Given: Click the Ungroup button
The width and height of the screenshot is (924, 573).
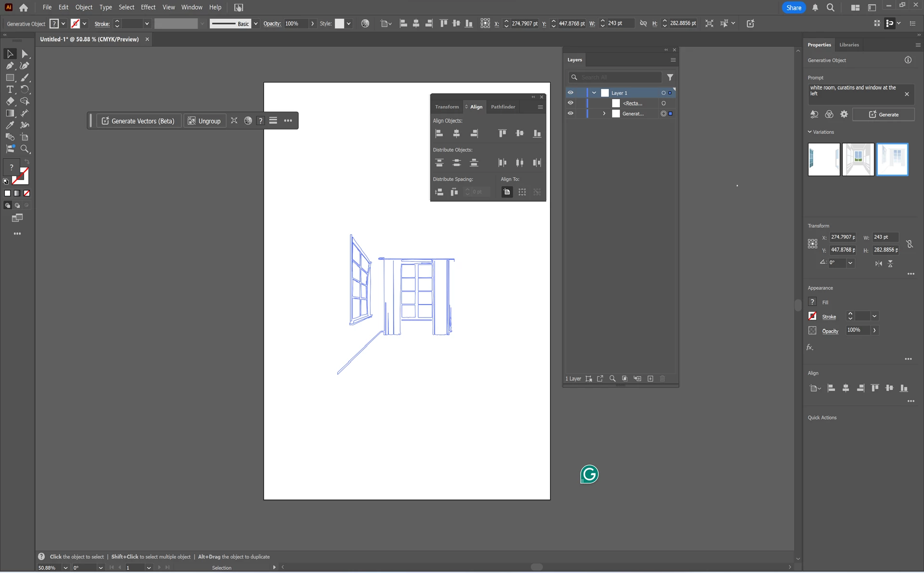Looking at the screenshot, I should (x=204, y=121).
